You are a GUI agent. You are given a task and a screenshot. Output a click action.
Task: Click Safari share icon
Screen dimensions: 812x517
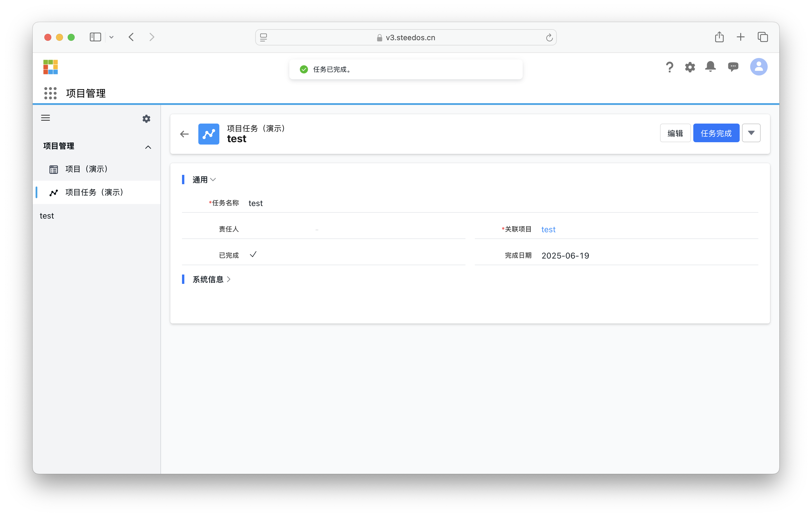point(719,37)
